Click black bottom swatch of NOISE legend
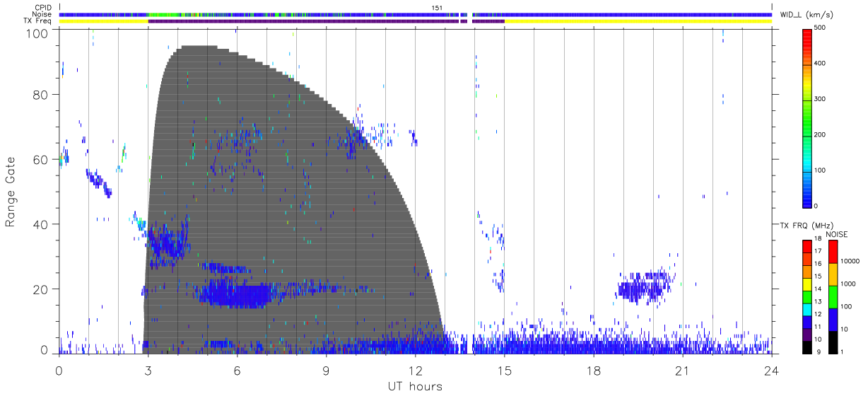Screen dimensions: 868x401 coord(833,342)
